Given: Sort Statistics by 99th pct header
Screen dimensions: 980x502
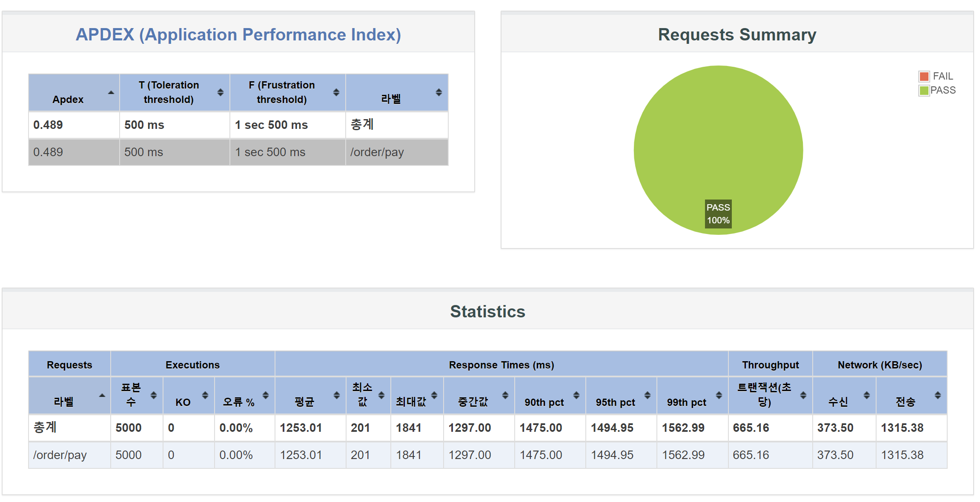Looking at the screenshot, I should [686, 402].
